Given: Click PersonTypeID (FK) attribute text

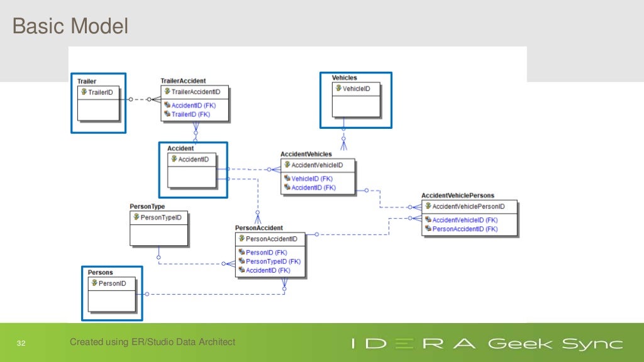Looking at the screenshot, I should [x=273, y=261].
